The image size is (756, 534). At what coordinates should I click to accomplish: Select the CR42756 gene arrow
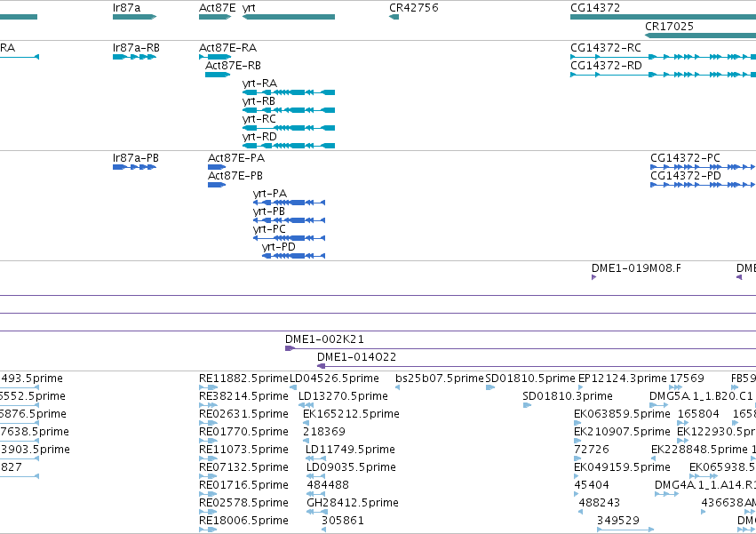(394, 17)
